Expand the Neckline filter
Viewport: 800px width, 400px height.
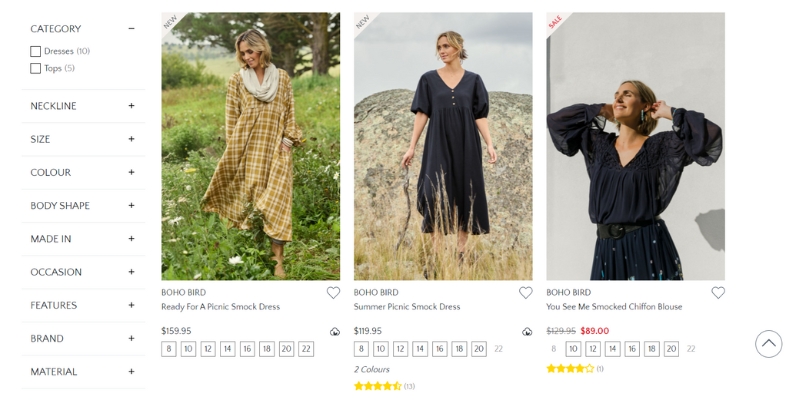click(131, 106)
